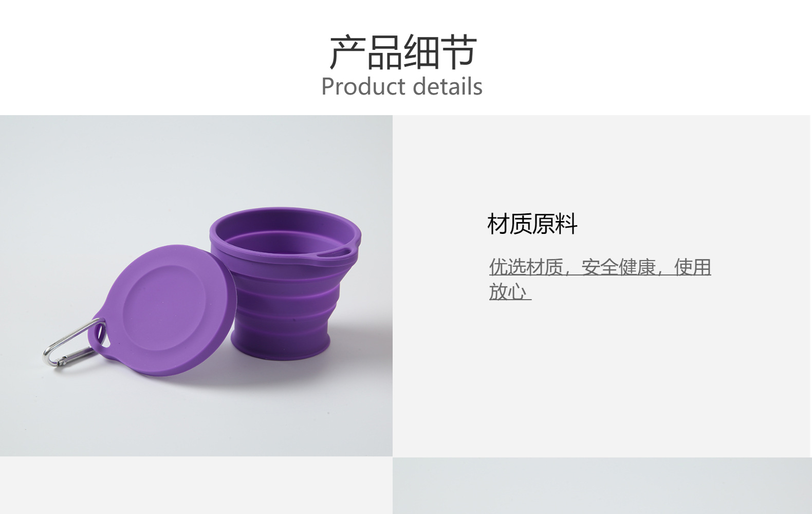Click the cup's pouring spout handle

[x=334, y=252]
